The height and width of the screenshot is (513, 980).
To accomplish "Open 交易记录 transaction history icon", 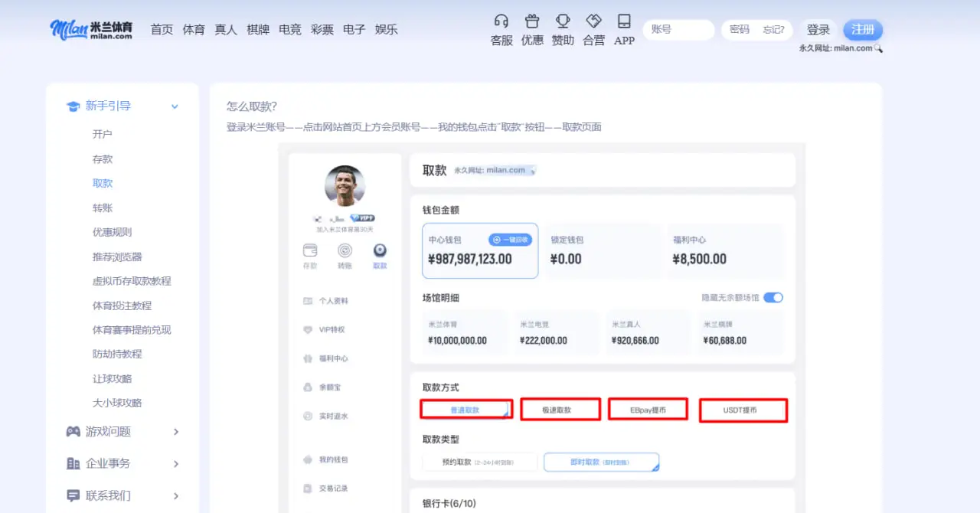I will coord(331,488).
